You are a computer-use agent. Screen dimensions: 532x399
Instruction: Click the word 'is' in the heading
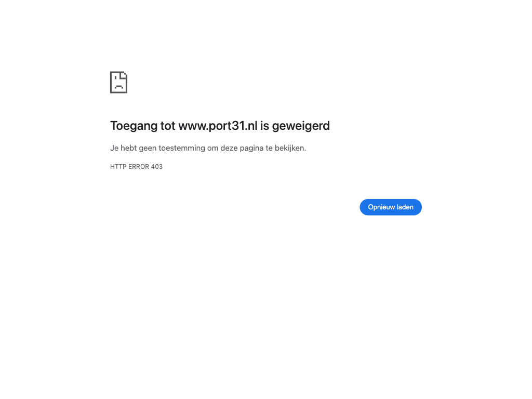(264, 126)
